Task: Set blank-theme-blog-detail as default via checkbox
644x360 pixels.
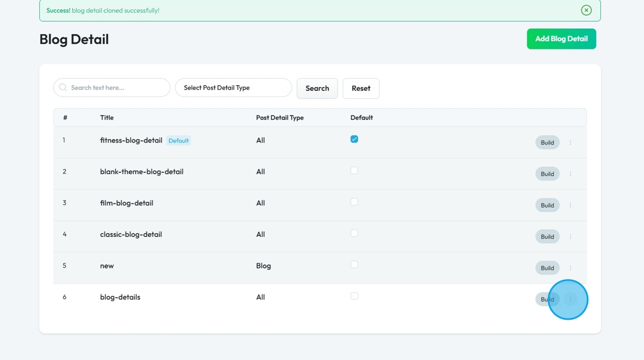Action: (354, 171)
